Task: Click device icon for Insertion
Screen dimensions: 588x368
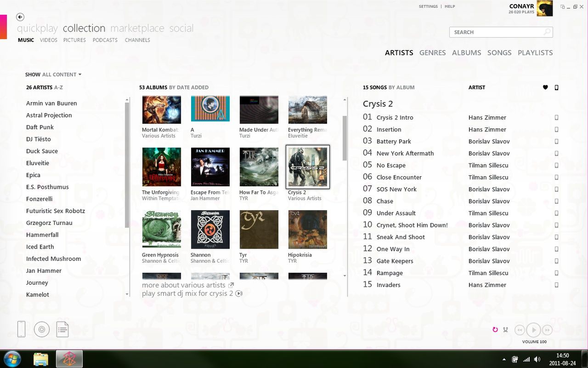Action: tap(556, 130)
